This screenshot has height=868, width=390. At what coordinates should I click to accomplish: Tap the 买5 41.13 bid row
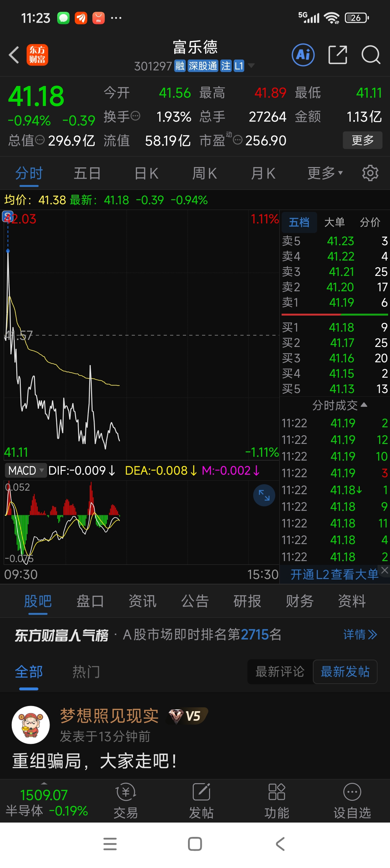pos(335,389)
